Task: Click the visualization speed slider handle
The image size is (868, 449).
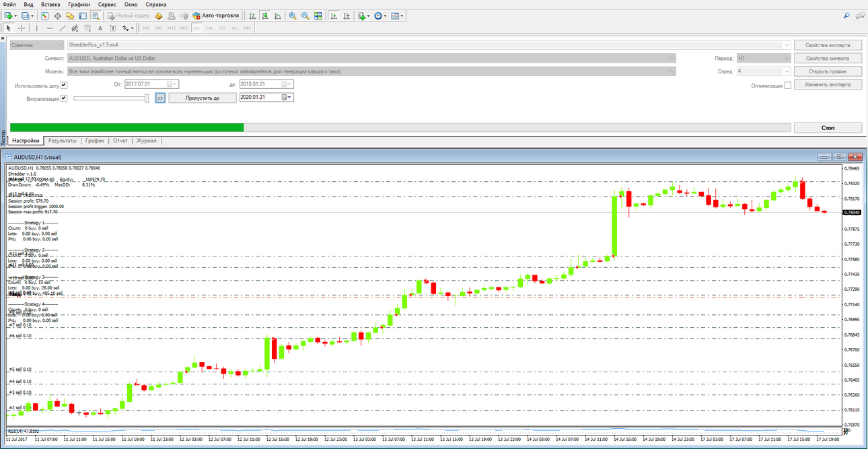Action: 147,98
